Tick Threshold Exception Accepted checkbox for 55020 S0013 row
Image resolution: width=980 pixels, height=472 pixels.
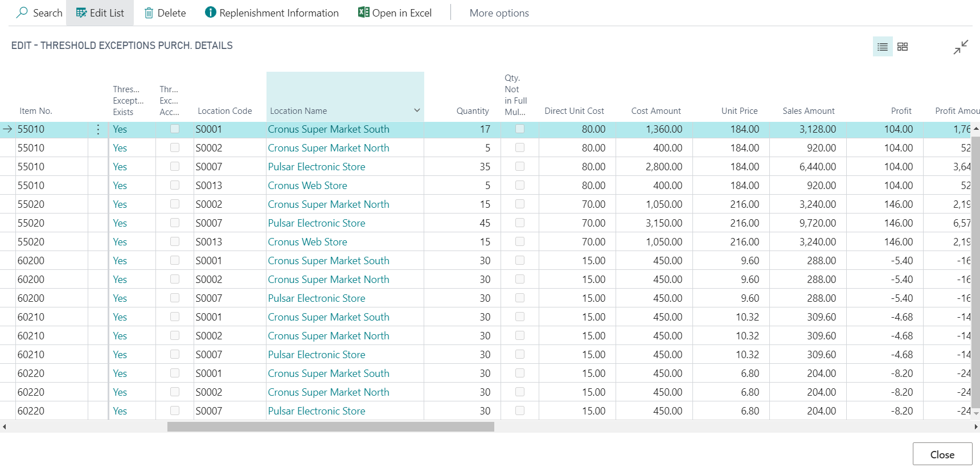click(175, 242)
